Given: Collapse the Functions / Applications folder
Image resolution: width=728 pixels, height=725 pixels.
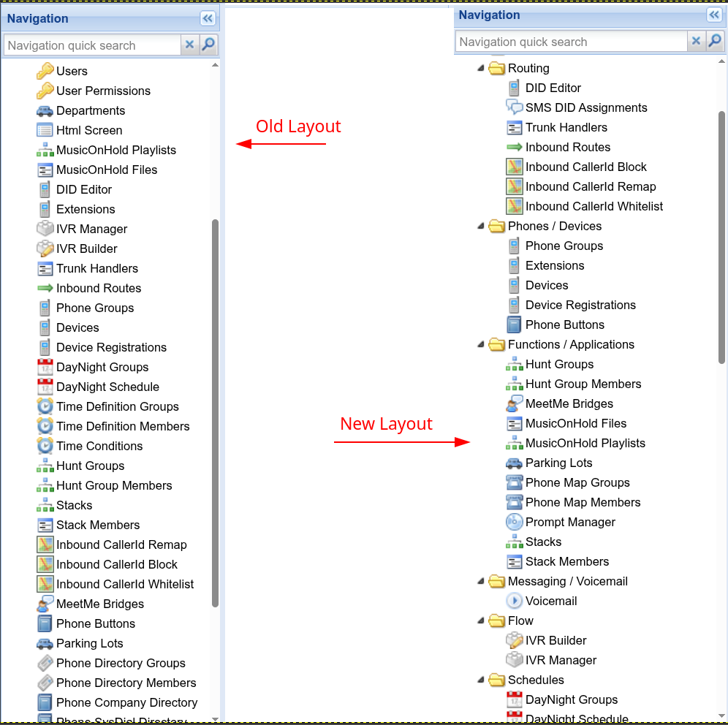Looking at the screenshot, I should pos(481,344).
